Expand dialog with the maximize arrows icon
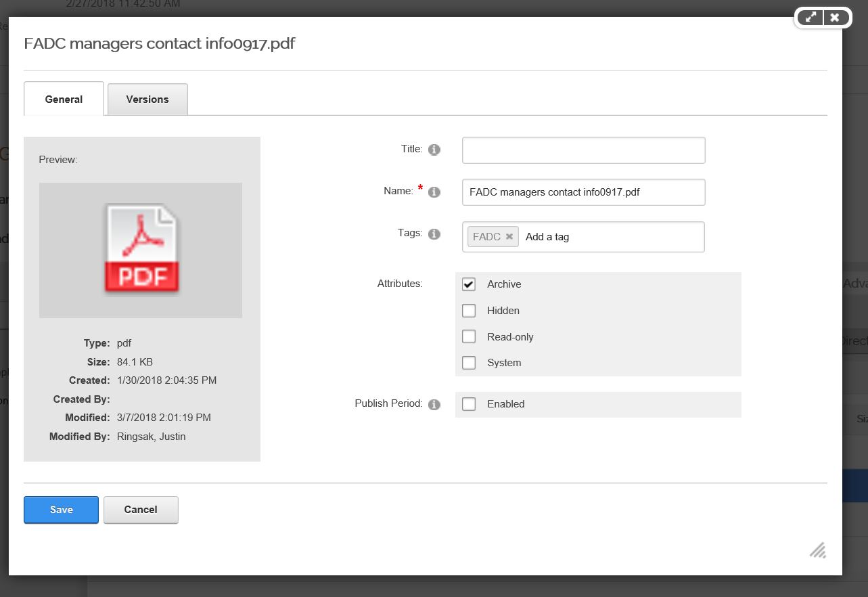Screen dimensions: 868x597 (x=810, y=18)
